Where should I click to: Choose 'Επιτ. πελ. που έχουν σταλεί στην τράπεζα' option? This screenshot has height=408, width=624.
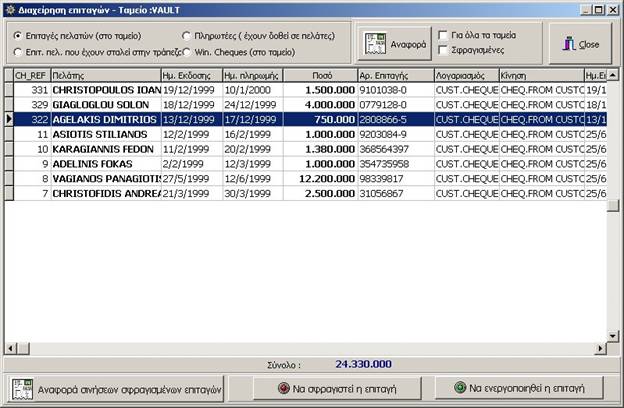pyautogui.click(x=18, y=51)
